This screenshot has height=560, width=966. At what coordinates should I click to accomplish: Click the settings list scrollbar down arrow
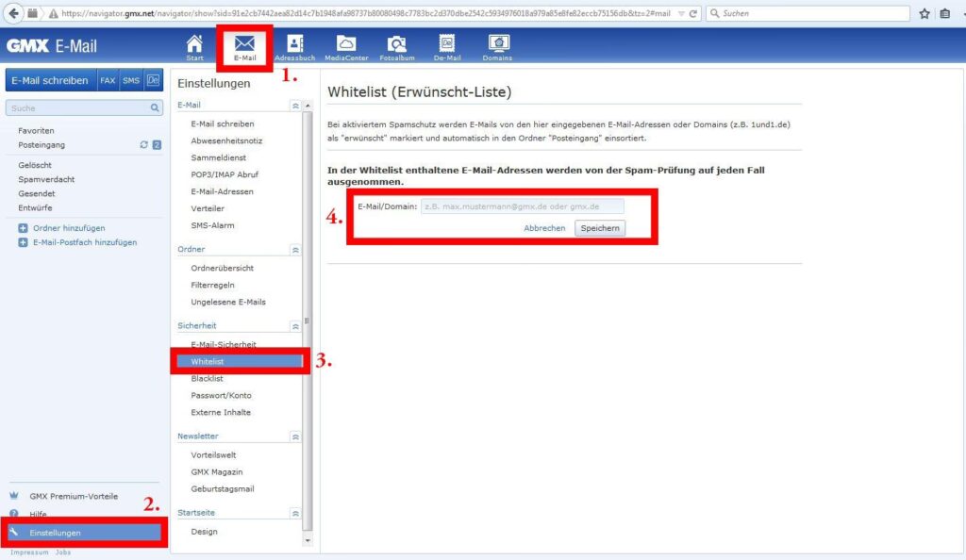pyautogui.click(x=307, y=540)
